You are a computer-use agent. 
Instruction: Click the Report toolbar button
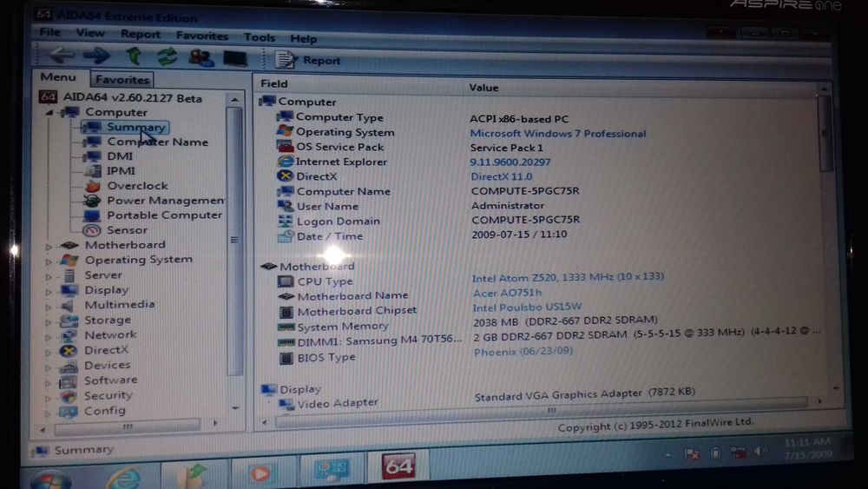[308, 60]
